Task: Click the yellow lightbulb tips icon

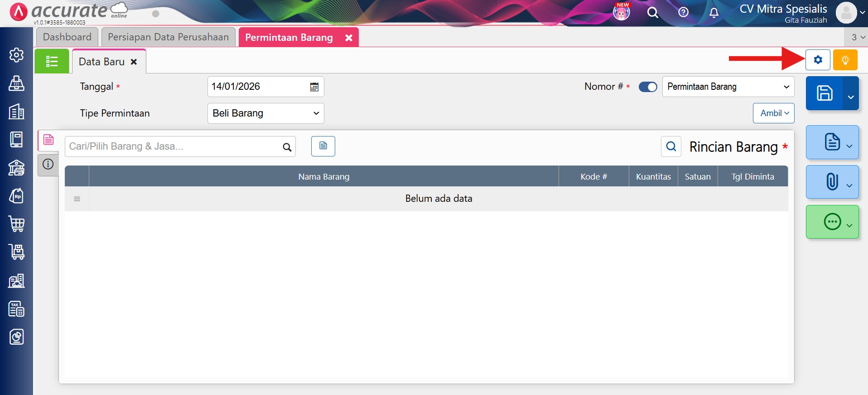Action: point(845,60)
